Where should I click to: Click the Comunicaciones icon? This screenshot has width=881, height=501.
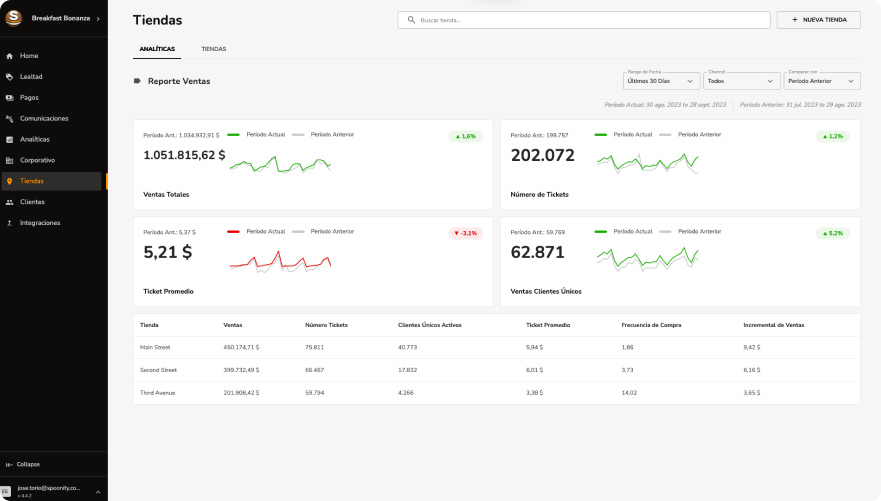[x=10, y=119]
